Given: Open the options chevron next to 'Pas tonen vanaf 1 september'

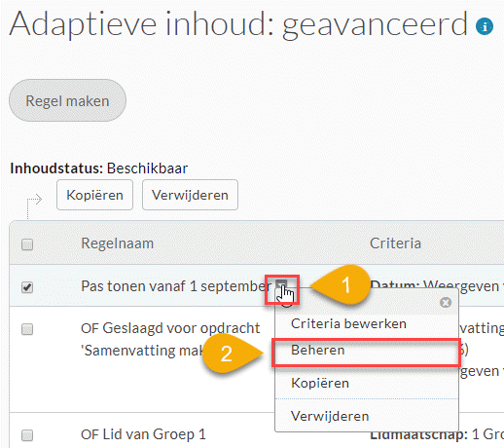Looking at the screenshot, I should coord(281,284).
